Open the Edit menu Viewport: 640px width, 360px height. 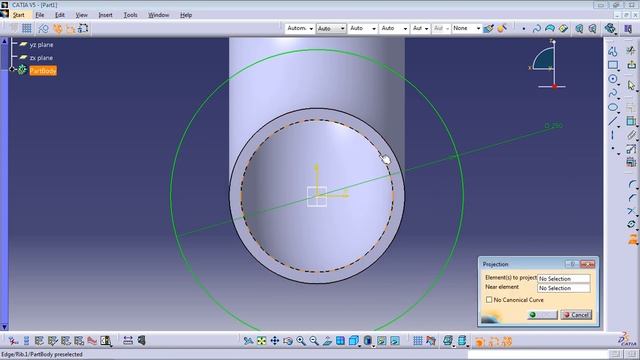pyautogui.click(x=60, y=15)
